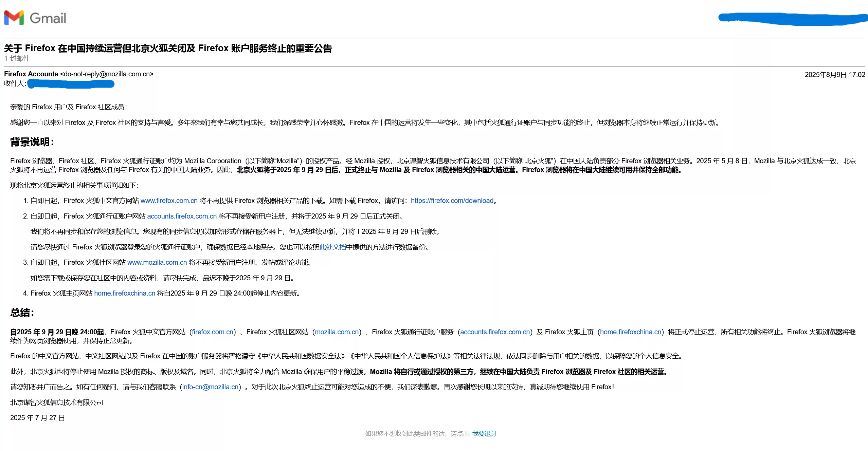Open accounts.firefox.com.cn link in item 2
Image resolution: width=868 pixels, height=451 pixels.
coord(182,216)
